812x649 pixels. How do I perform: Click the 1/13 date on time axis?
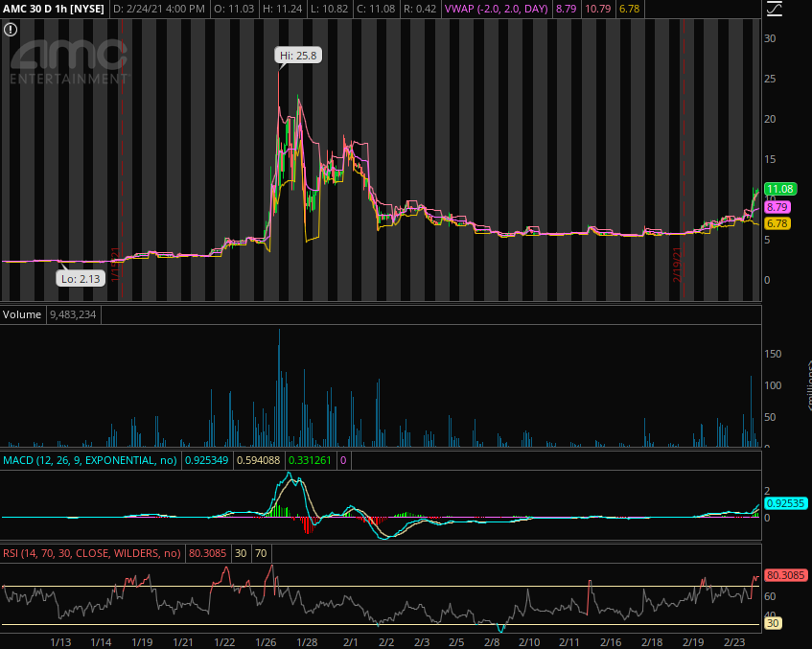(60, 642)
